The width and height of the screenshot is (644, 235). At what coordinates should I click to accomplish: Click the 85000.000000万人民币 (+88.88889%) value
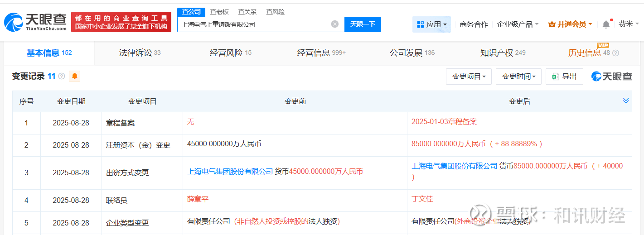[477, 144]
